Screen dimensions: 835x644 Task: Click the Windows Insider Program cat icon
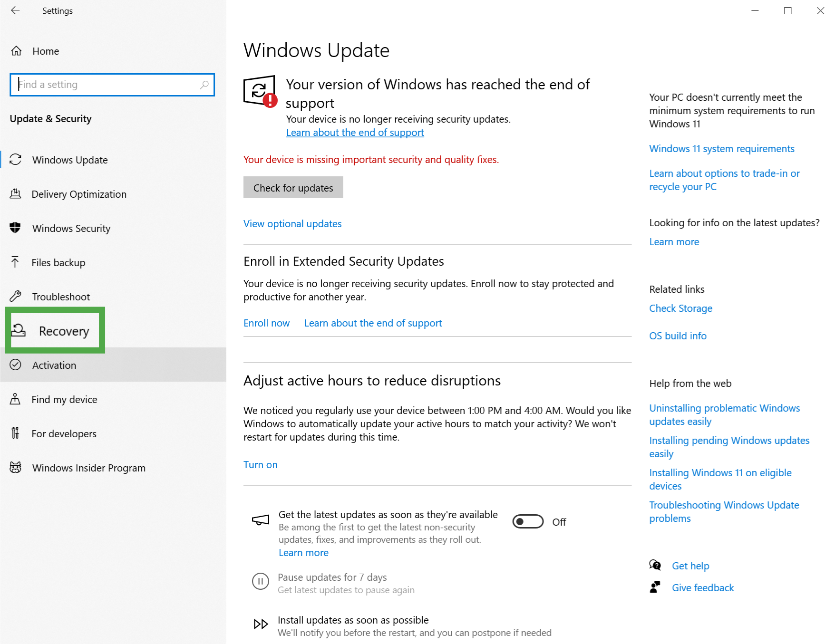[16, 468]
